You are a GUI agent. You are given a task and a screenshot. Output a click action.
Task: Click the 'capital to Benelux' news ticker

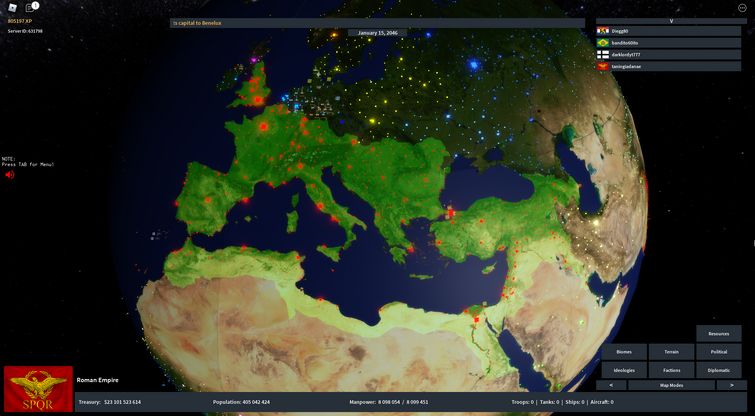[378, 23]
